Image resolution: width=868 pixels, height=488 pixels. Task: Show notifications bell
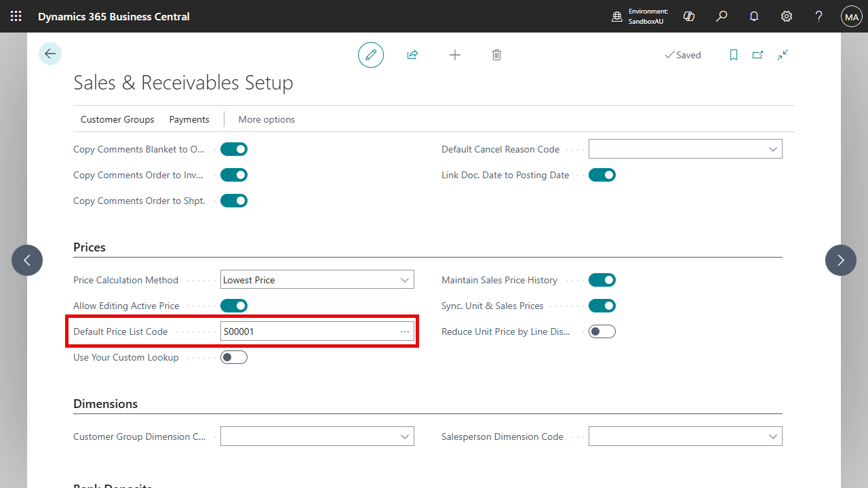pyautogui.click(x=754, y=16)
